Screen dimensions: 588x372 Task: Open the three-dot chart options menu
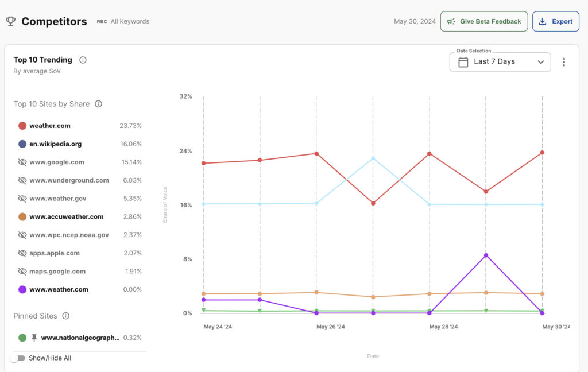pyautogui.click(x=564, y=62)
